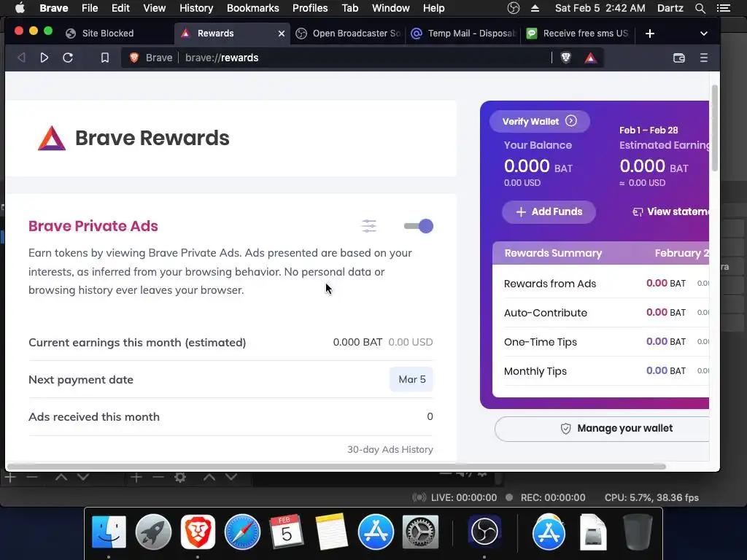Open Spotlight search in the menu bar
This screenshot has height=560, width=747.
[x=700, y=8]
